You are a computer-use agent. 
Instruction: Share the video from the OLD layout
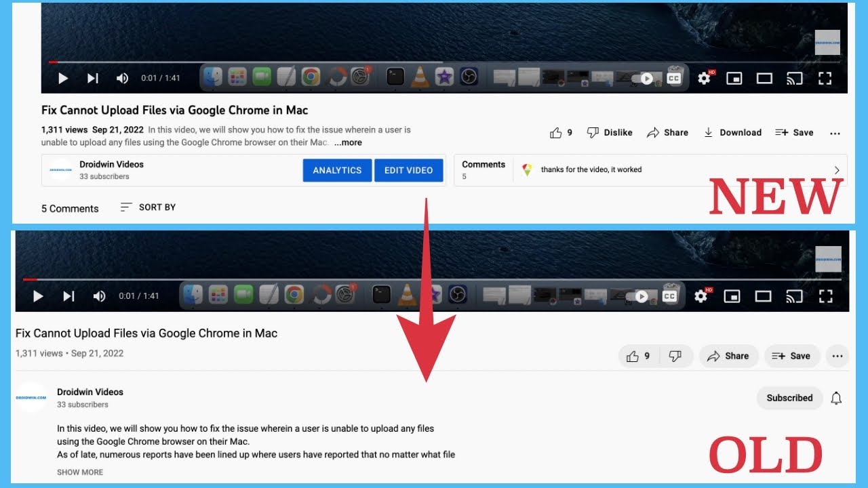point(728,356)
